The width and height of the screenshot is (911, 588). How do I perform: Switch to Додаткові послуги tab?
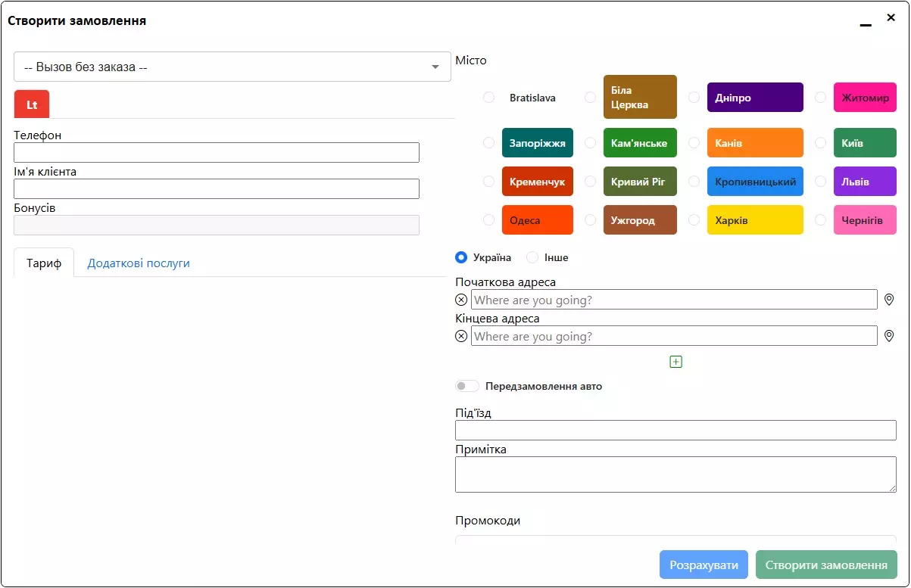coord(139,263)
